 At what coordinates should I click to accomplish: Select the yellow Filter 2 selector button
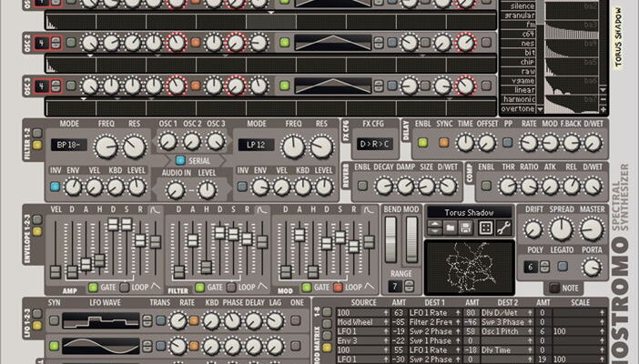(x=37, y=144)
